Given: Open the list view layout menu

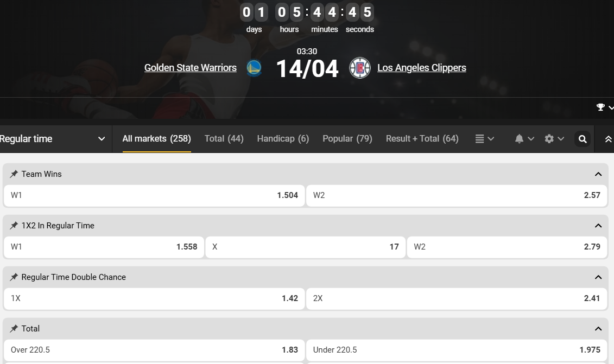Looking at the screenshot, I should pos(484,139).
